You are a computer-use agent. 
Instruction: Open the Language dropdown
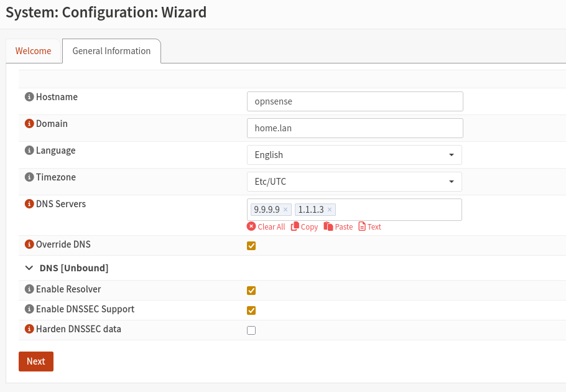click(354, 154)
